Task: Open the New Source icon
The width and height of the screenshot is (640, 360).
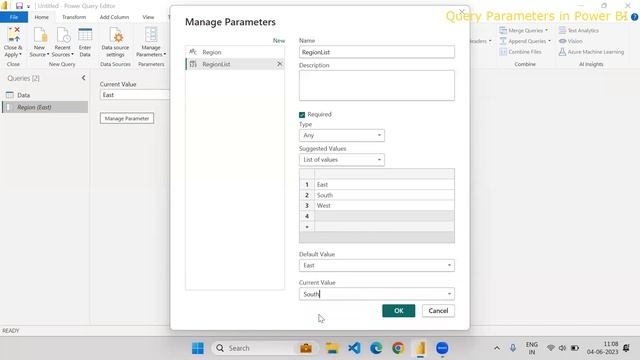Action: click(40, 42)
